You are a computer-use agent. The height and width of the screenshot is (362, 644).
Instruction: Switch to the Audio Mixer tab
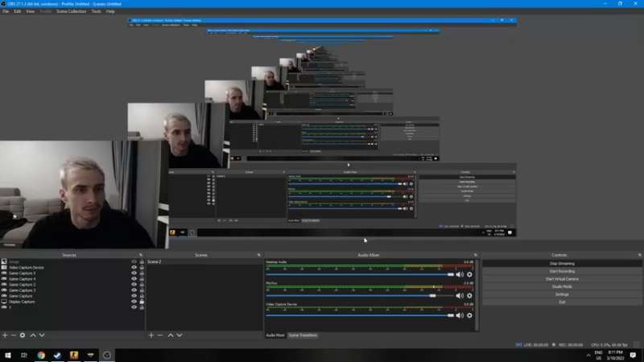click(275, 335)
